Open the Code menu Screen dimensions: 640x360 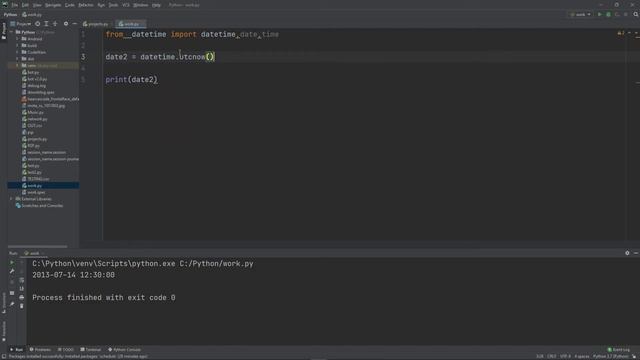[70, 5]
